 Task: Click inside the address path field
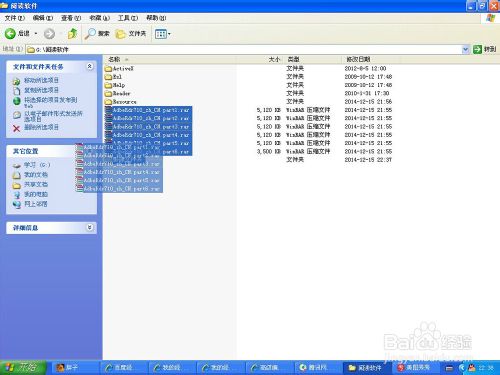click(243, 49)
